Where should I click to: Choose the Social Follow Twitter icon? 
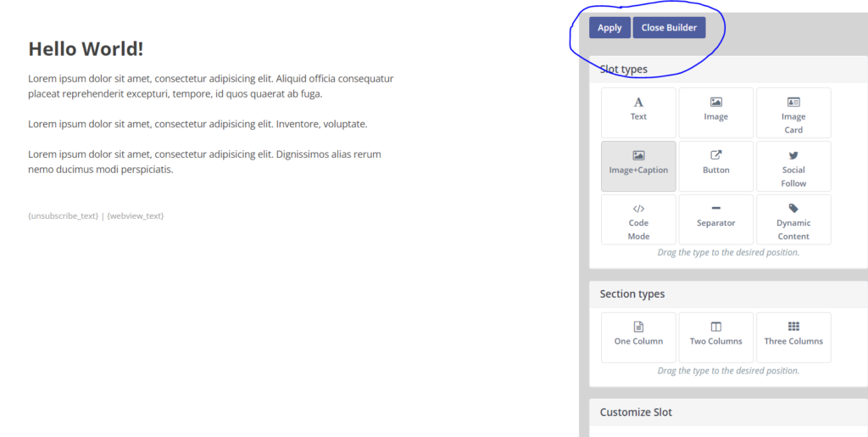pos(793,155)
